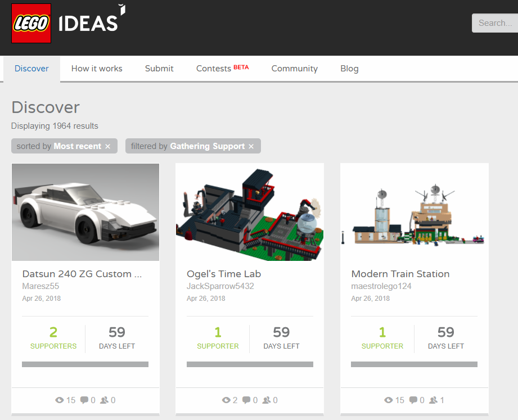Click followers icon on Modern Train Station card
The image size is (518, 420).
point(434,400)
